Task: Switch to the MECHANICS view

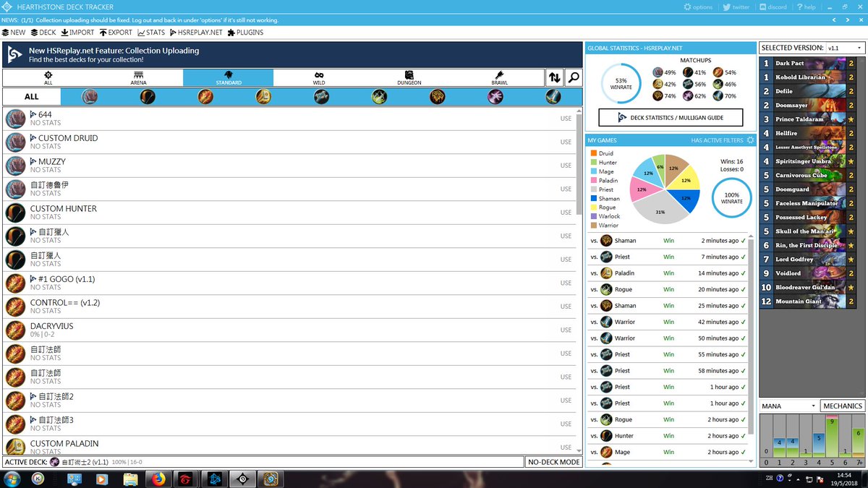Action: (843, 406)
